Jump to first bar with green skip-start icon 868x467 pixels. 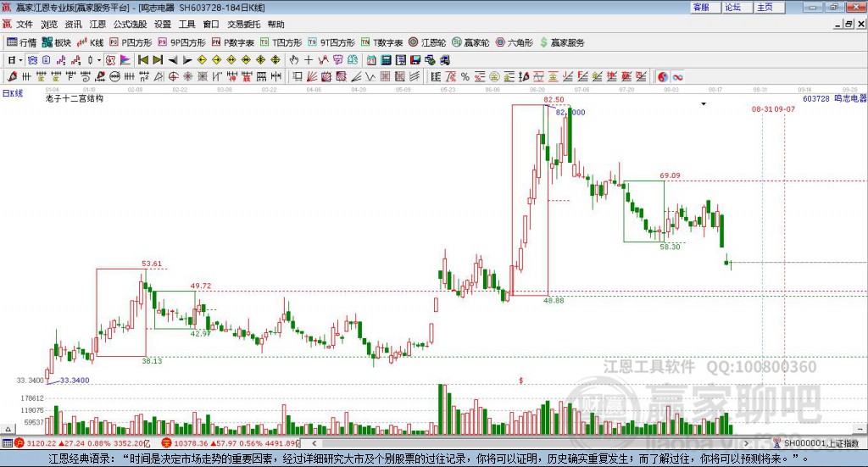[142, 60]
